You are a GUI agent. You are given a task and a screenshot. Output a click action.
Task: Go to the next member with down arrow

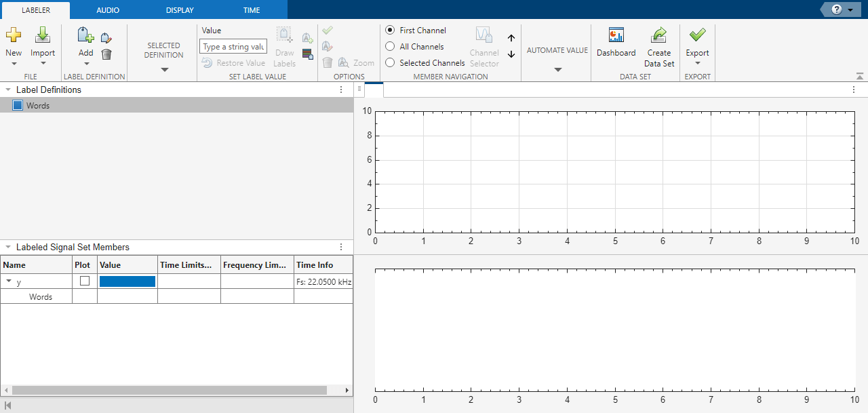point(511,54)
